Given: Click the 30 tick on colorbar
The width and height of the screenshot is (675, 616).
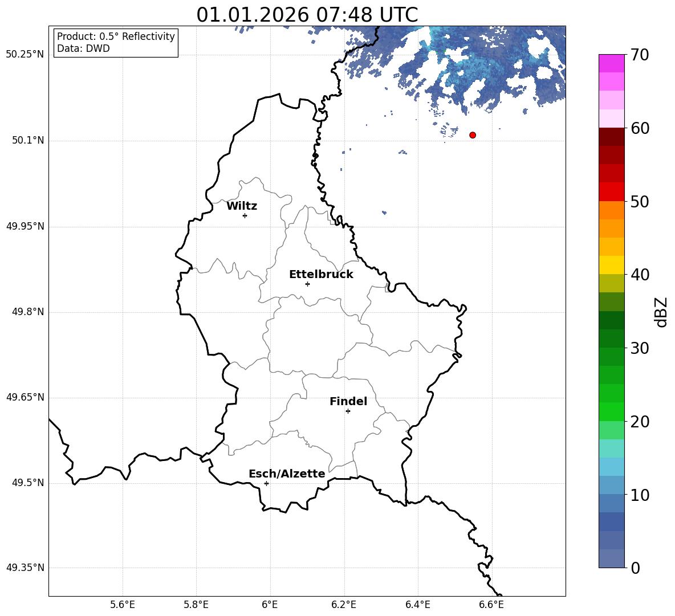Looking at the screenshot, I should pos(640,348).
